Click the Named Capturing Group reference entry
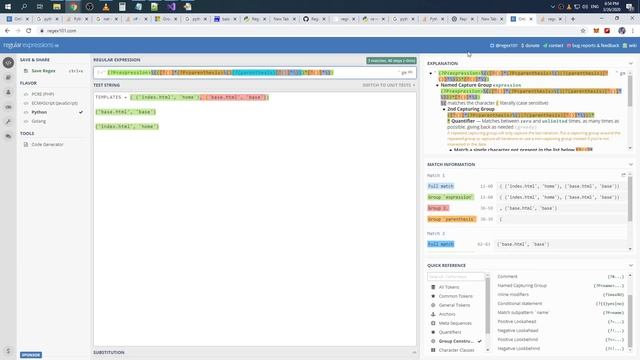Image resolution: width=640 pixels, height=360 pixels. click(561, 286)
